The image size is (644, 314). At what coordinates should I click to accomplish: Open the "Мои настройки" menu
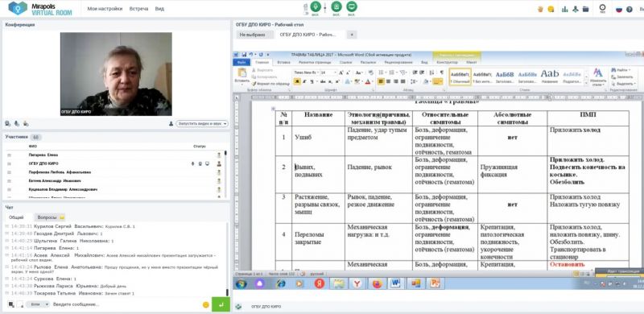pyautogui.click(x=105, y=9)
